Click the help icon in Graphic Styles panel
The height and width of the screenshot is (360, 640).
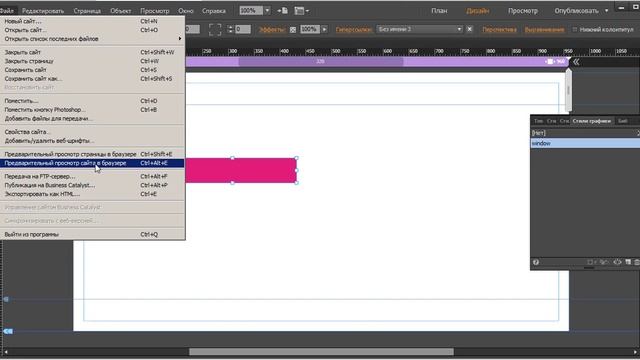(x=536, y=262)
